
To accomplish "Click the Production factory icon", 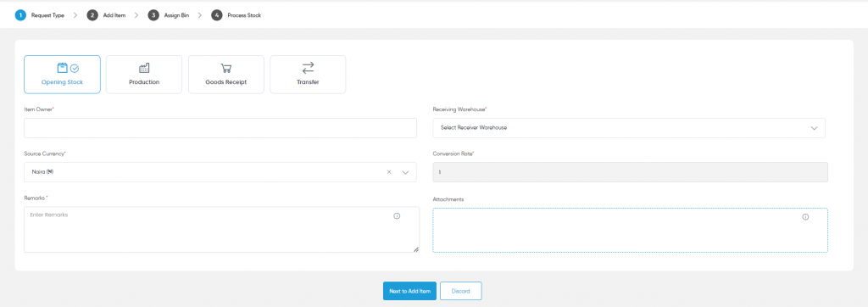I will tap(144, 68).
